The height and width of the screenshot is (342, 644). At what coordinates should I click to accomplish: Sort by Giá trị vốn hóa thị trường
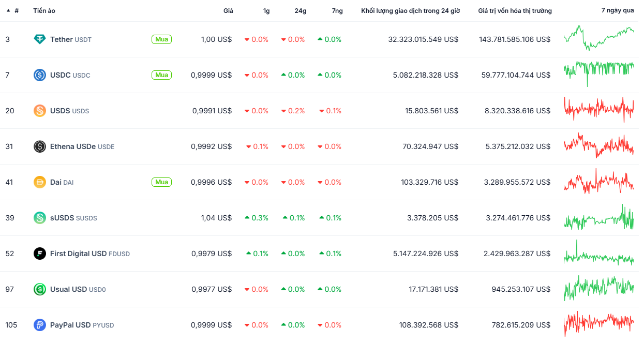[x=514, y=10]
